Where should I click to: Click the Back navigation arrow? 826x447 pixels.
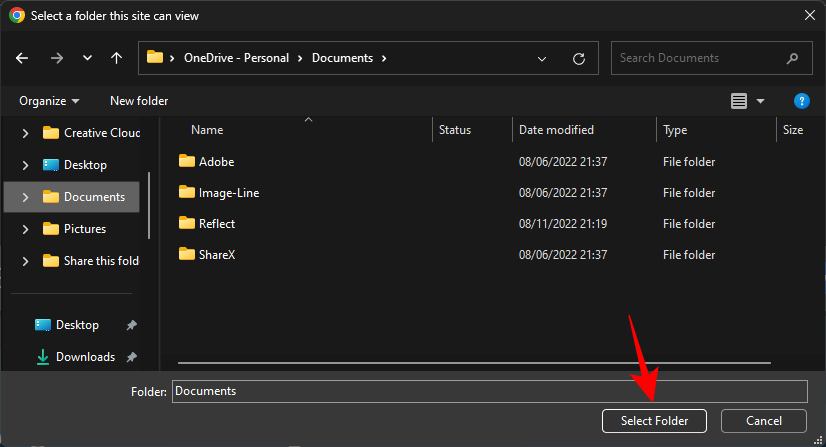(x=23, y=58)
